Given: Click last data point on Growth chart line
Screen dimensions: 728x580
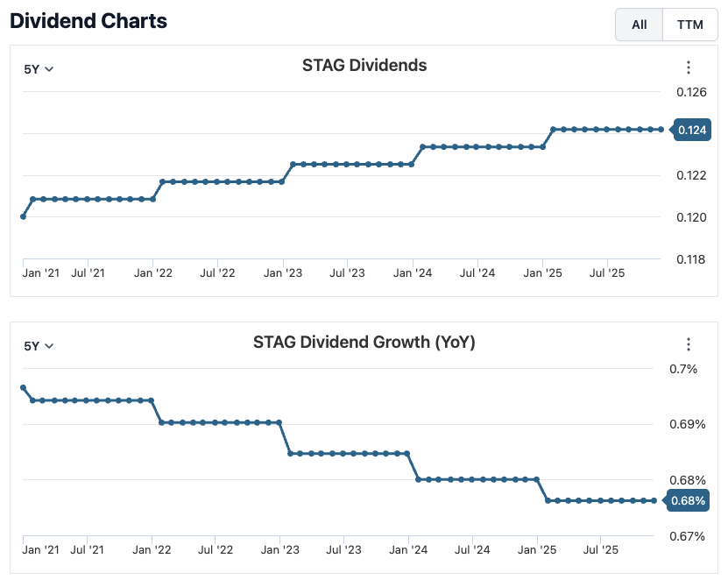Looking at the screenshot, I should (x=654, y=500).
